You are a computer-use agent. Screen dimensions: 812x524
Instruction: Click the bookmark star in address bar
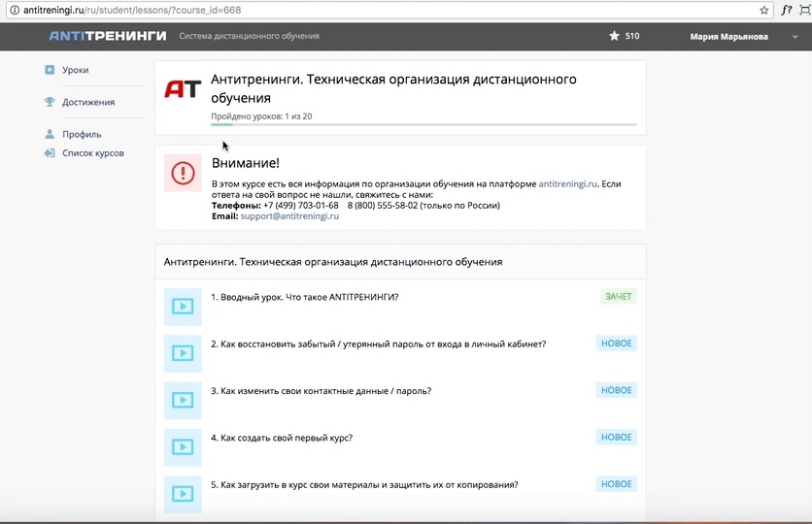(763, 10)
